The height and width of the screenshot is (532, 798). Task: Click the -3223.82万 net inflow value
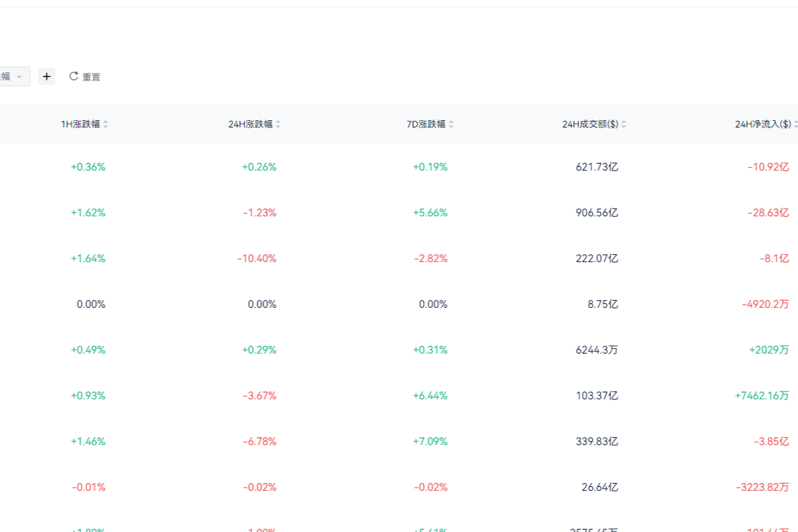point(761,488)
